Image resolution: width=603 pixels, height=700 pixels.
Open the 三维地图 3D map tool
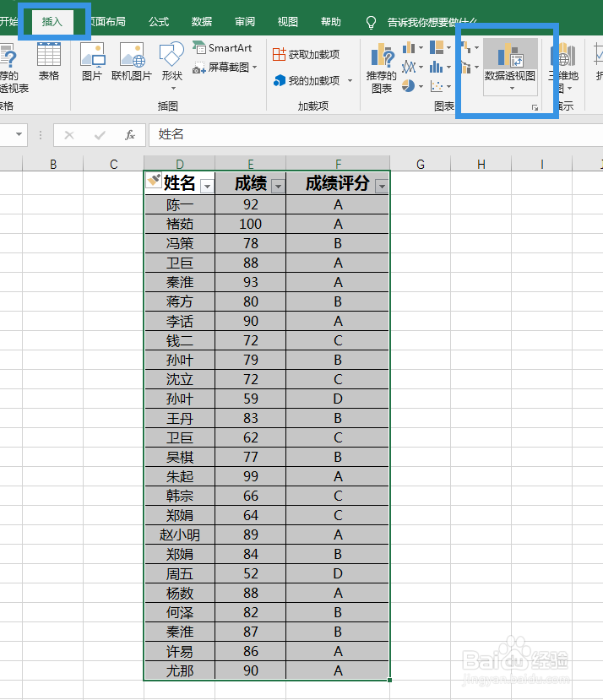(563, 67)
